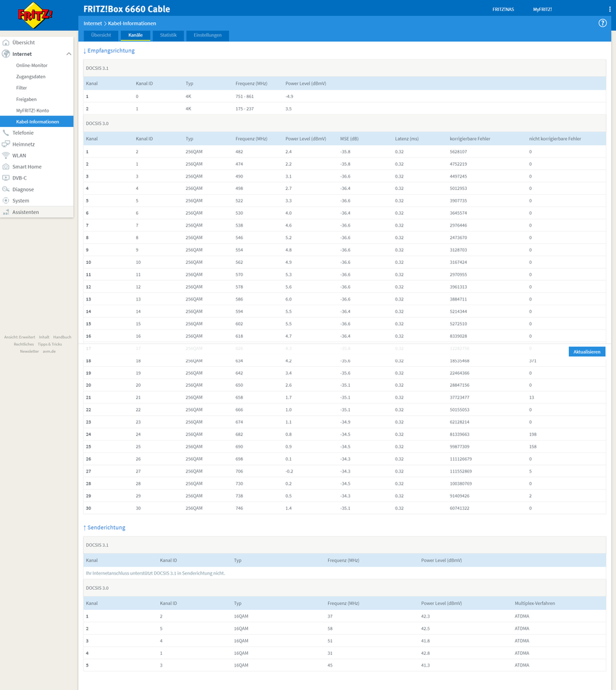This screenshot has width=616, height=690.
Task: Open Zugangsdaten in sidebar
Action: [31, 77]
